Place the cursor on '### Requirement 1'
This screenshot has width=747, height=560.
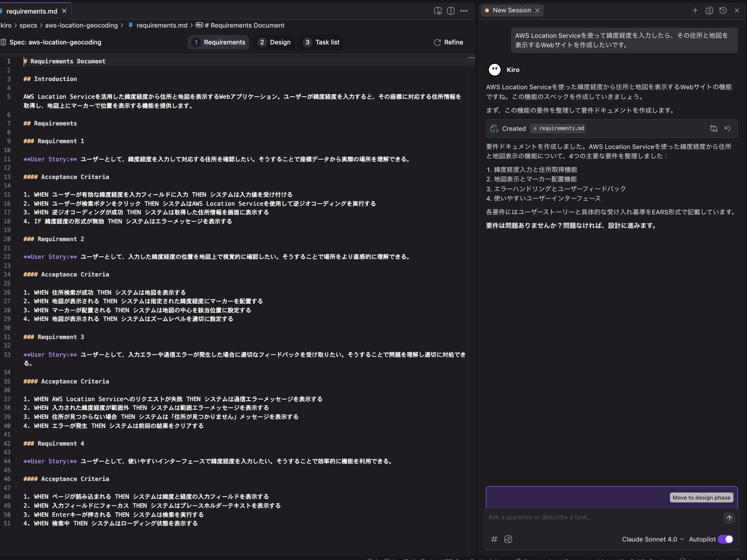tap(54, 141)
